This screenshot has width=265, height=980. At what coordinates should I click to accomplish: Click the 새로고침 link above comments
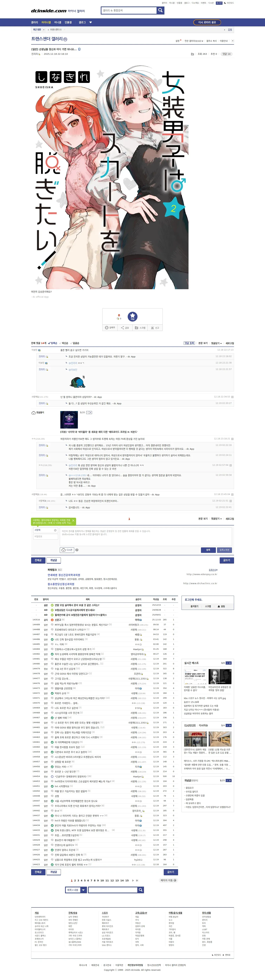[230, 343]
